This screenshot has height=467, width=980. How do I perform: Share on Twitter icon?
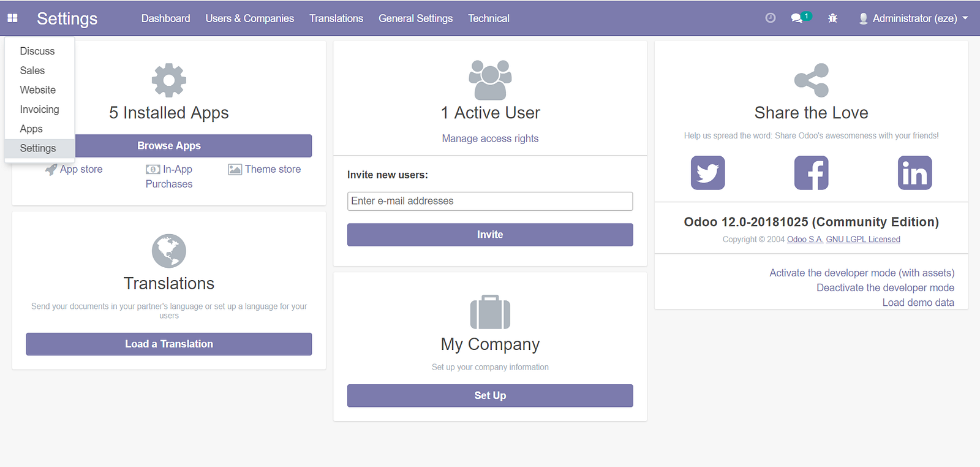[x=707, y=173]
